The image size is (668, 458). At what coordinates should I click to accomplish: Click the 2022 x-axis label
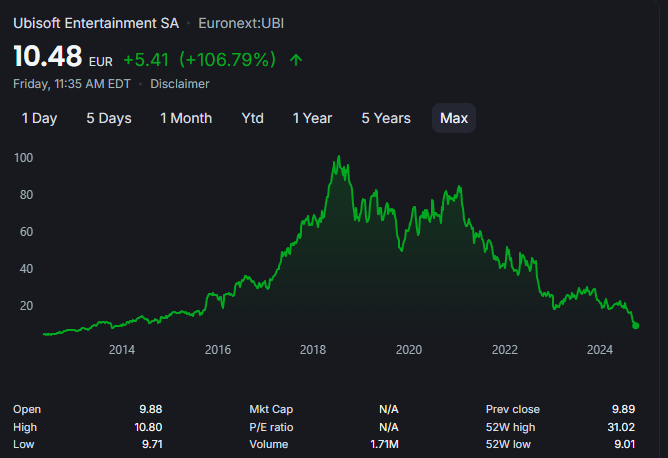pyautogui.click(x=504, y=350)
